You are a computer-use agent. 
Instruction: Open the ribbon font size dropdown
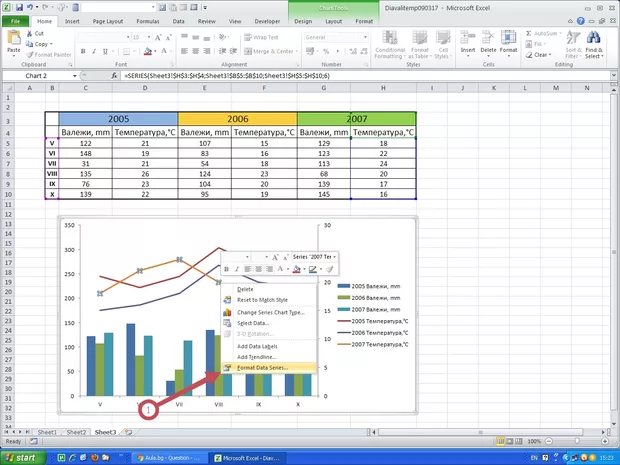point(149,37)
